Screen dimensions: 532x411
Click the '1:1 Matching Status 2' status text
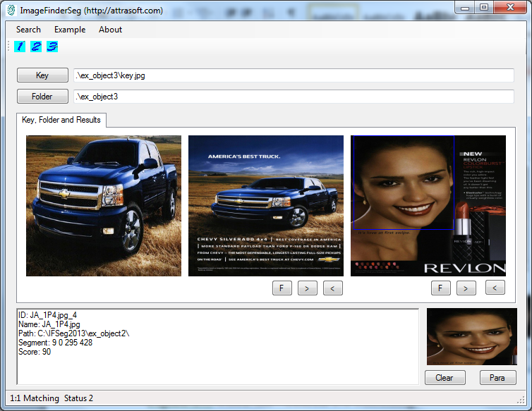click(x=52, y=398)
